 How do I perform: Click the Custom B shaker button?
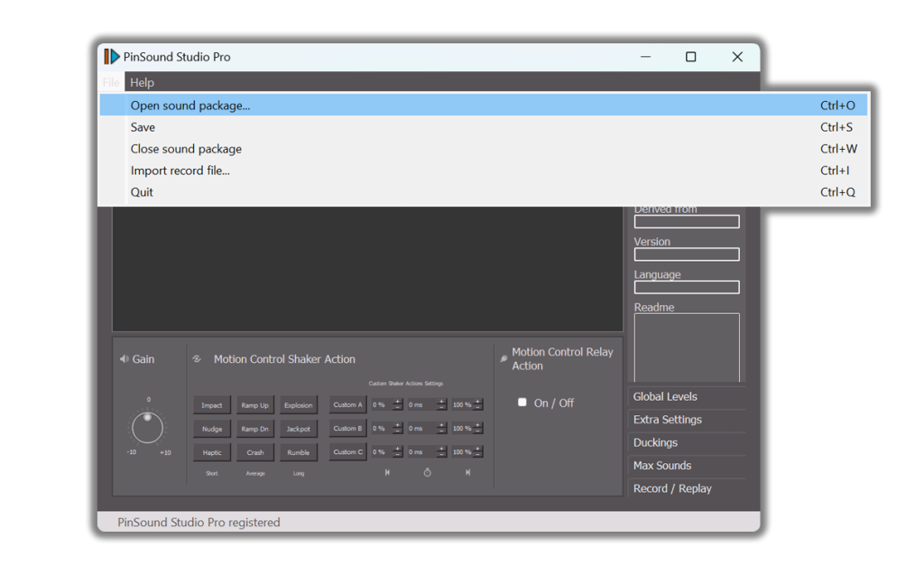pyautogui.click(x=347, y=428)
